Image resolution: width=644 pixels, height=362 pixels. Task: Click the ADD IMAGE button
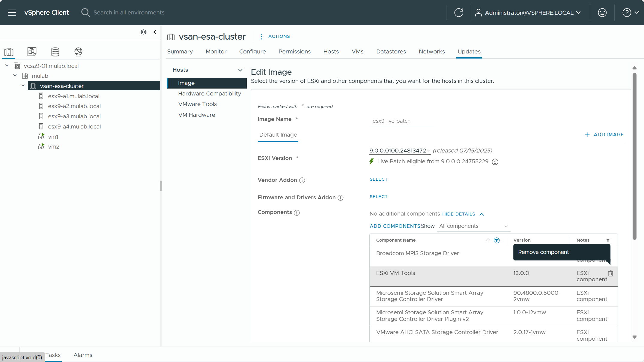(x=604, y=135)
